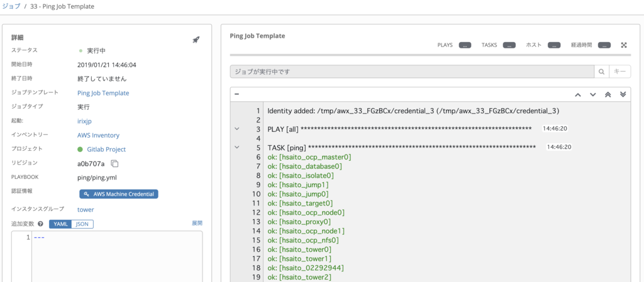Click the help question mark next to 追加変数

[x=40, y=224]
